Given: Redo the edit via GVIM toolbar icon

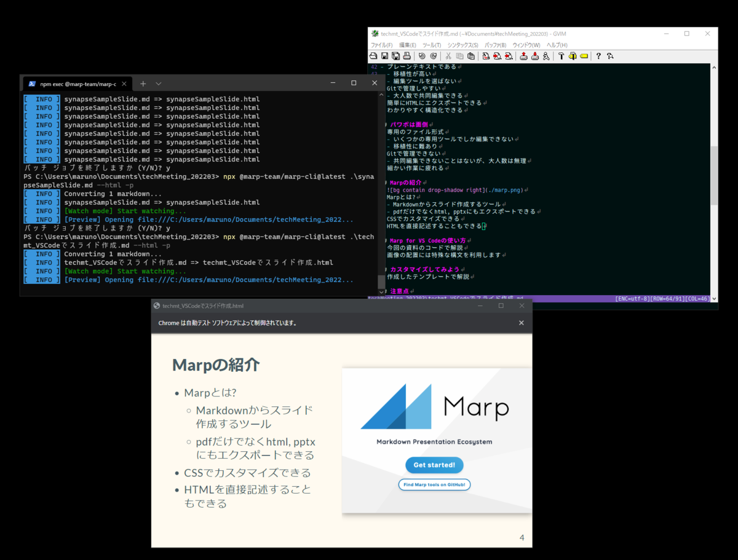Looking at the screenshot, I should click(x=433, y=56).
